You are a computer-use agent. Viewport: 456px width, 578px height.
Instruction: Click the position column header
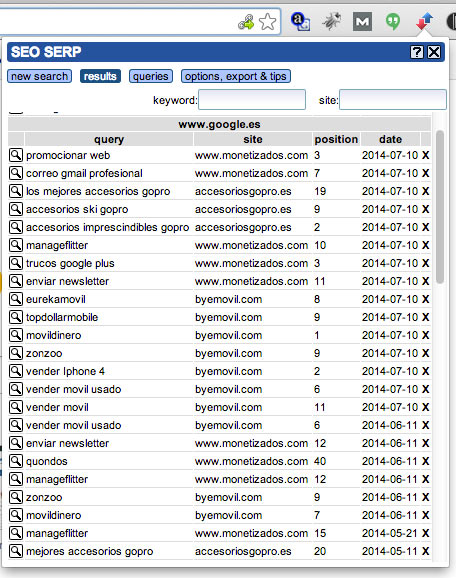(336, 139)
